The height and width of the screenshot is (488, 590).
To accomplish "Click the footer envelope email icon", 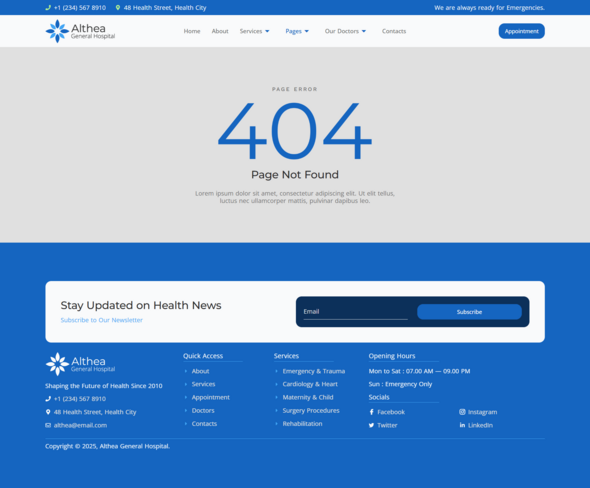I will [x=48, y=425].
